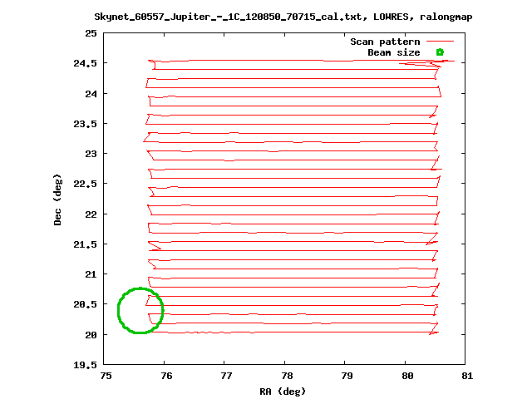Click the RA tick label 80
This screenshot has width=532, height=399.
(407, 376)
